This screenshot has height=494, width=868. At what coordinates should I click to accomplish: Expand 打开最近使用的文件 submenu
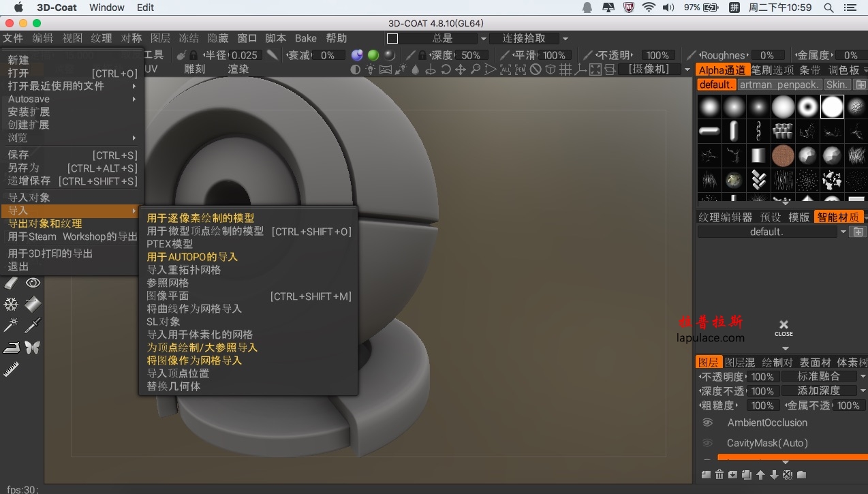click(x=134, y=86)
